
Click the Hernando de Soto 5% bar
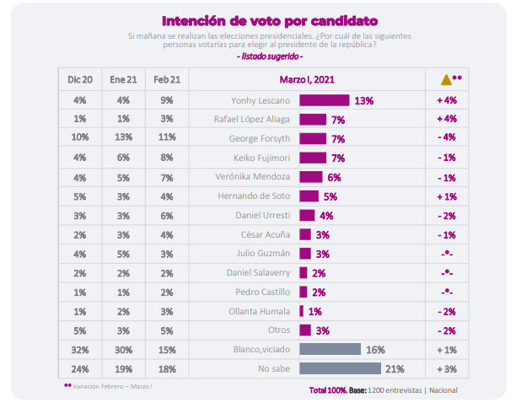(x=309, y=196)
